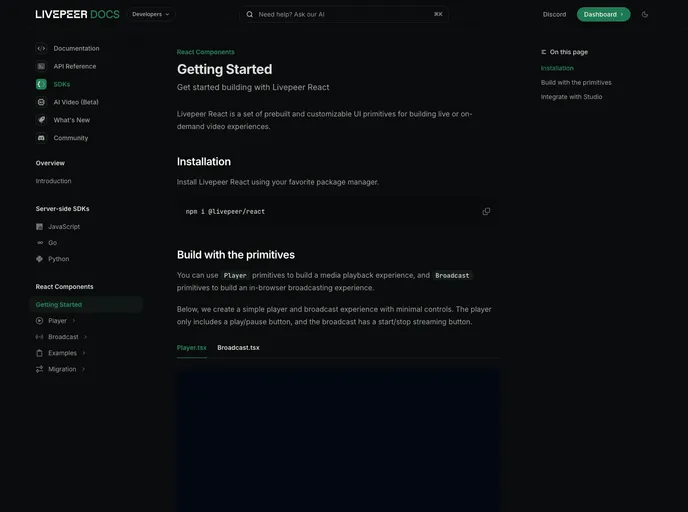This screenshot has width=688, height=512.
Task: Go to the Introduction page
Action: pyautogui.click(x=54, y=181)
